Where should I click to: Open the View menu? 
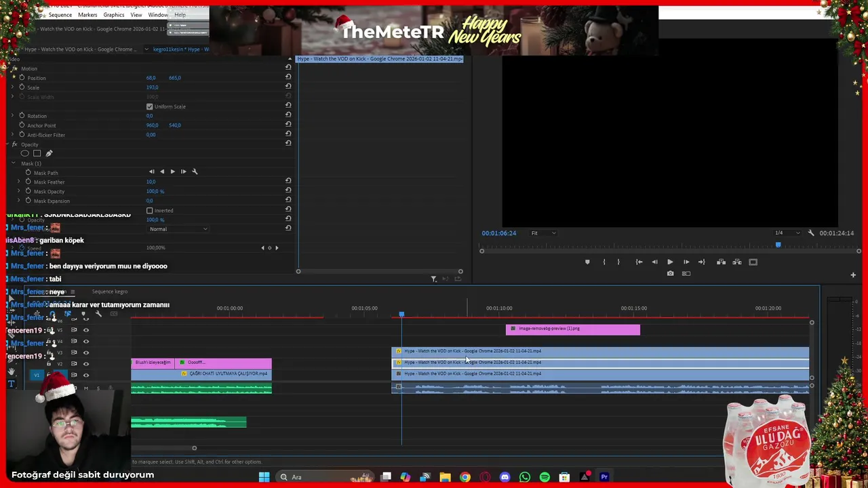coord(136,14)
